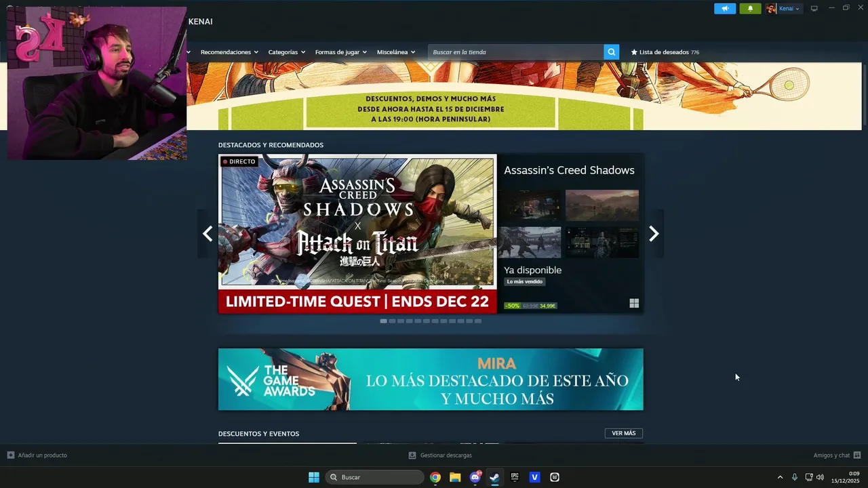The height and width of the screenshot is (488, 868).
Task: Open 'Lista de deseados' wishlist link
Action: coord(665,52)
